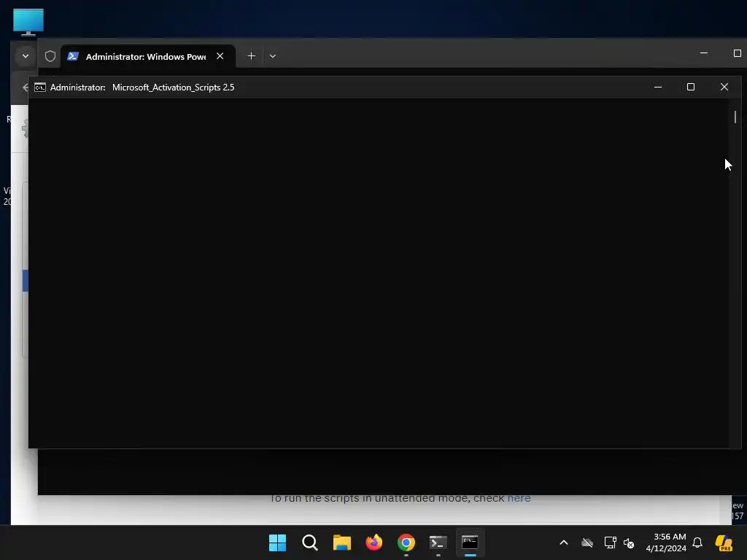Select the This PC desktop icon
Screen dimensions: 747x560
click(x=28, y=22)
